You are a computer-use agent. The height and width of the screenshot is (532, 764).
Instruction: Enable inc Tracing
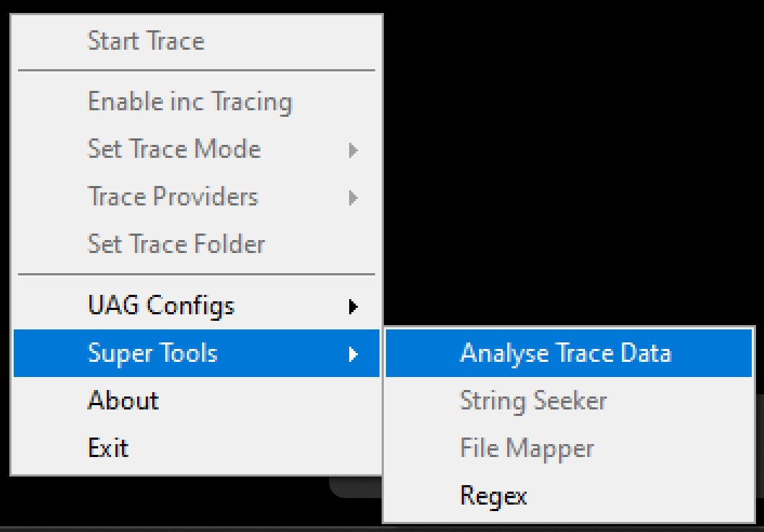pyautogui.click(x=190, y=102)
